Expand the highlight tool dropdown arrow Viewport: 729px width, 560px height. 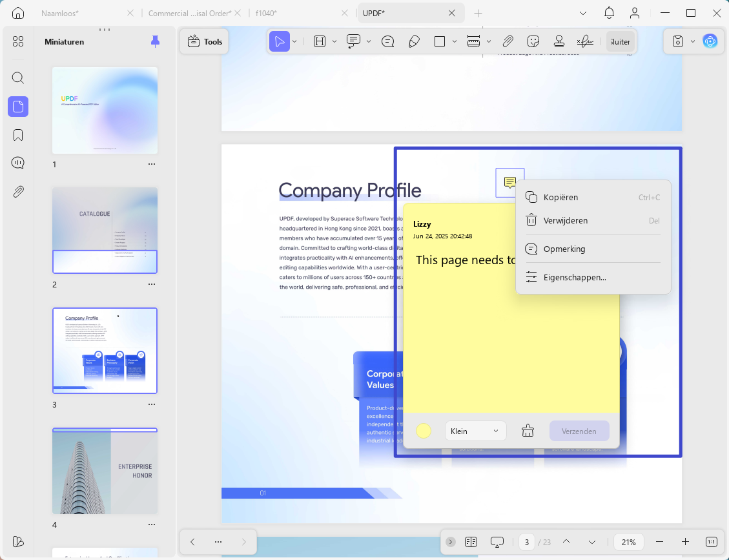pos(334,41)
